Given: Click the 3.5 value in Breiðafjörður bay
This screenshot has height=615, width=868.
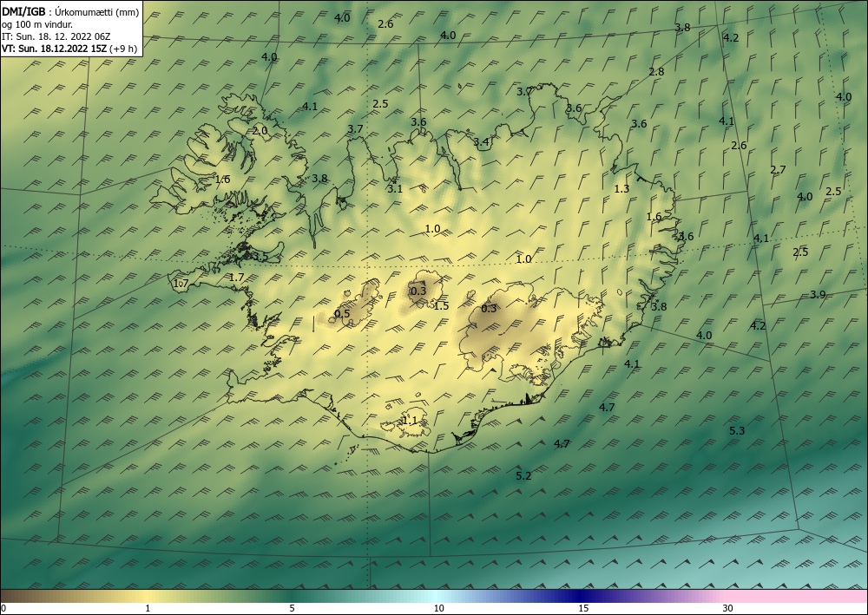Looking at the screenshot, I should [x=260, y=257].
